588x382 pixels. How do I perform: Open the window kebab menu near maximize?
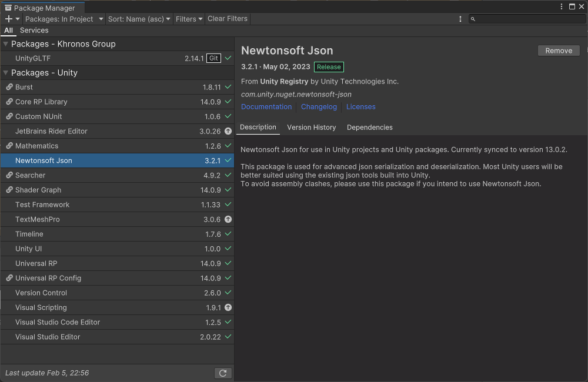(x=562, y=6)
